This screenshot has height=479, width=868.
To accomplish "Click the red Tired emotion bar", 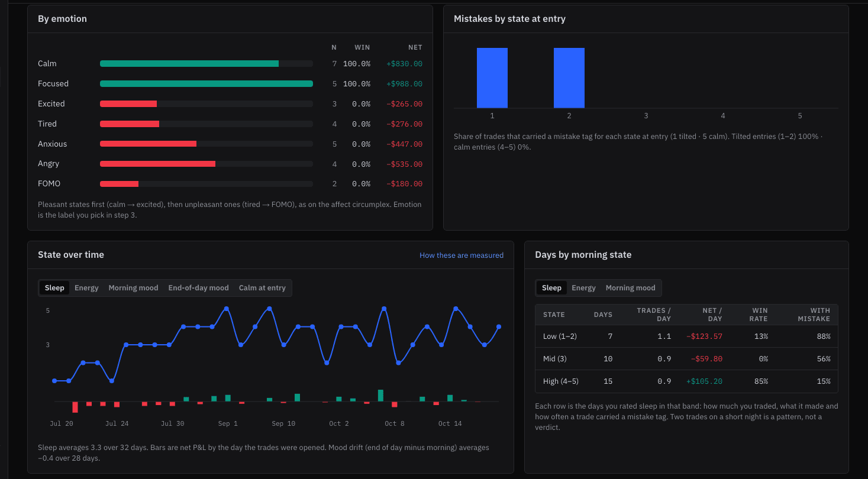I will click(130, 124).
